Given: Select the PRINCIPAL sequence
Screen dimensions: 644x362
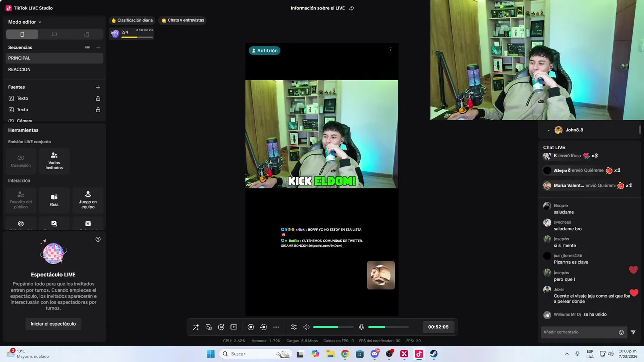Looking at the screenshot, I should [x=54, y=58].
